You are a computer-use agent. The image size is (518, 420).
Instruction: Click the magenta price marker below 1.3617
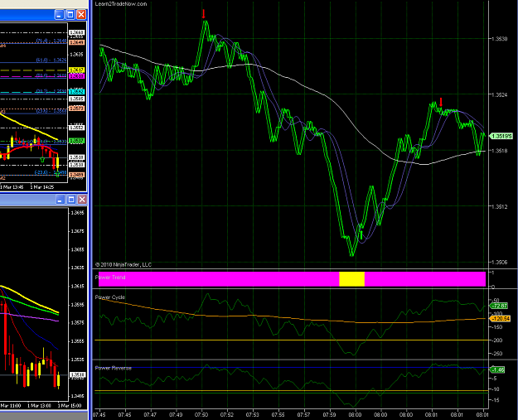coord(76,76)
